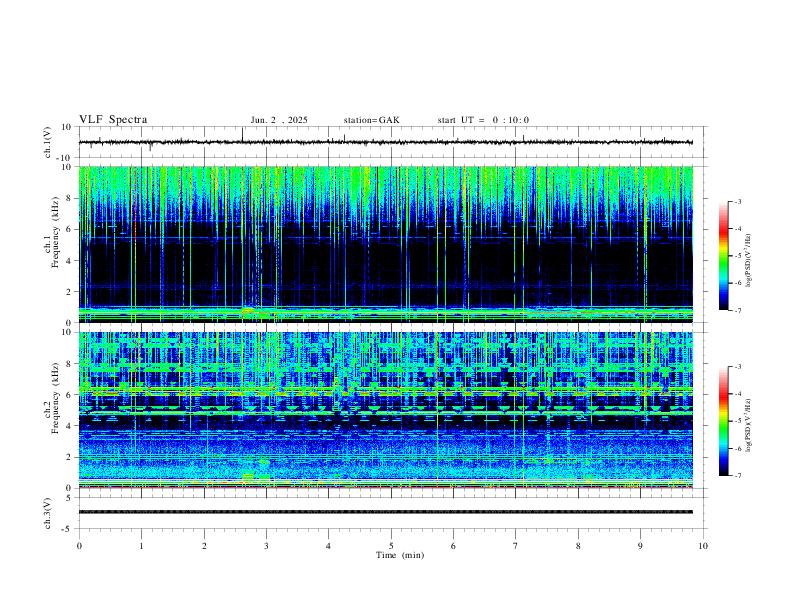Click the "ch.3(V)" axis label
The width and height of the screenshot is (792, 612).
[48, 513]
